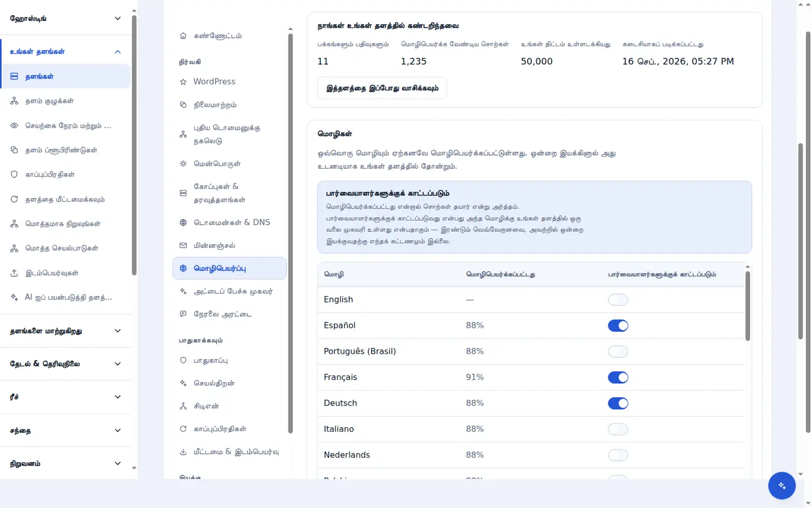812x508 pixels.
Task: Click the shield icon beside பாதுகாப்பு
Action: [x=183, y=360]
